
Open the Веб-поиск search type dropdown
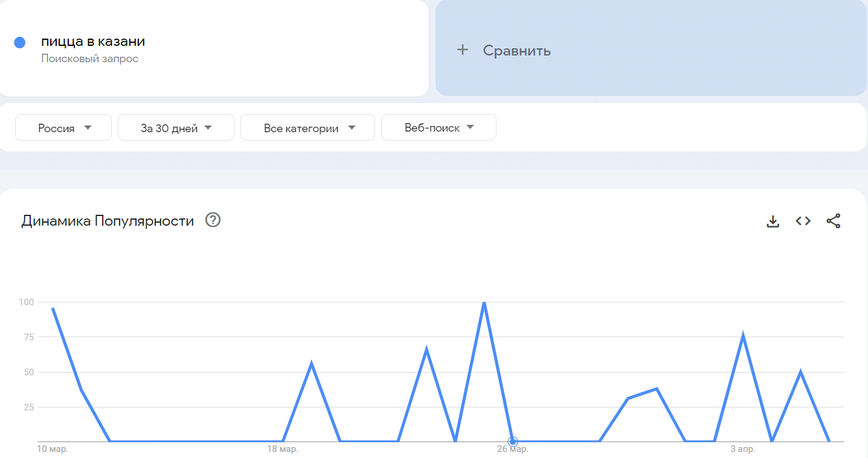click(439, 128)
